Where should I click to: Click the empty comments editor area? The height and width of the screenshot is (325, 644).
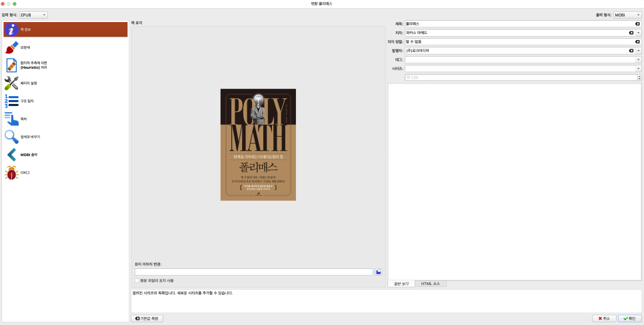pos(515,182)
